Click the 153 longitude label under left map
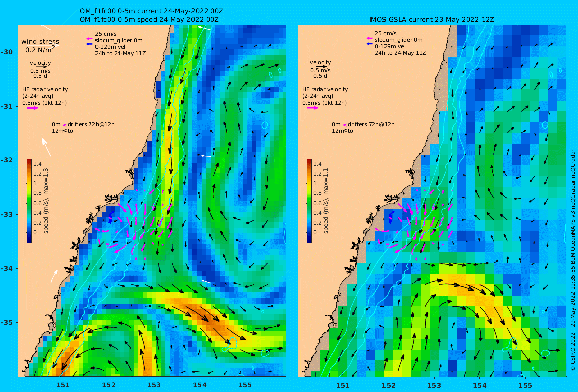The image size is (578, 392). tap(154, 385)
